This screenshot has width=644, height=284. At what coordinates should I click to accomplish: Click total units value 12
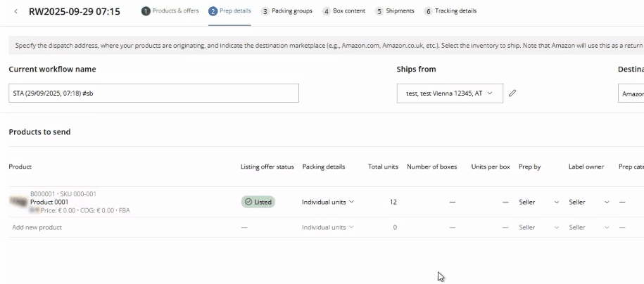(x=393, y=202)
